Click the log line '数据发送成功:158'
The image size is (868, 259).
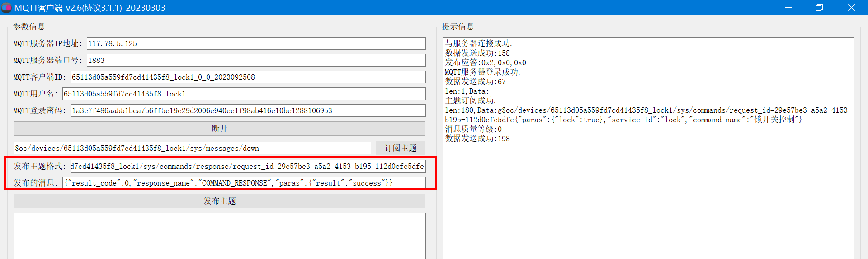pyautogui.click(x=477, y=53)
